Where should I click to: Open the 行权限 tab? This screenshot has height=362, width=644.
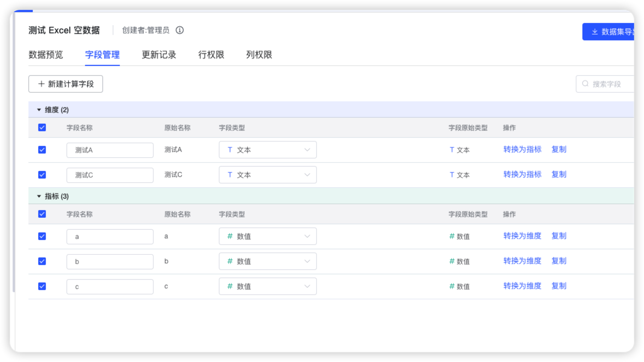click(x=210, y=55)
